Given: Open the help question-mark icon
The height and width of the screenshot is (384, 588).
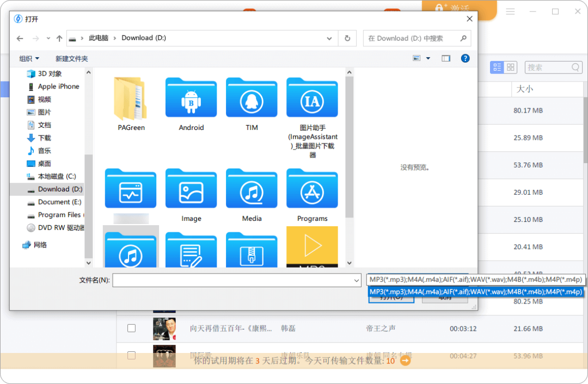Looking at the screenshot, I should [465, 58].
